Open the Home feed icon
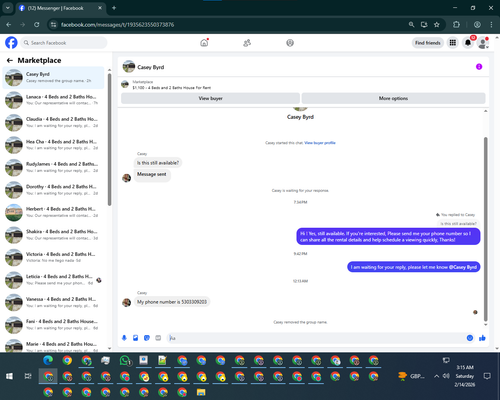Screen dimensions: 500x400 click(x=204, y=43)
